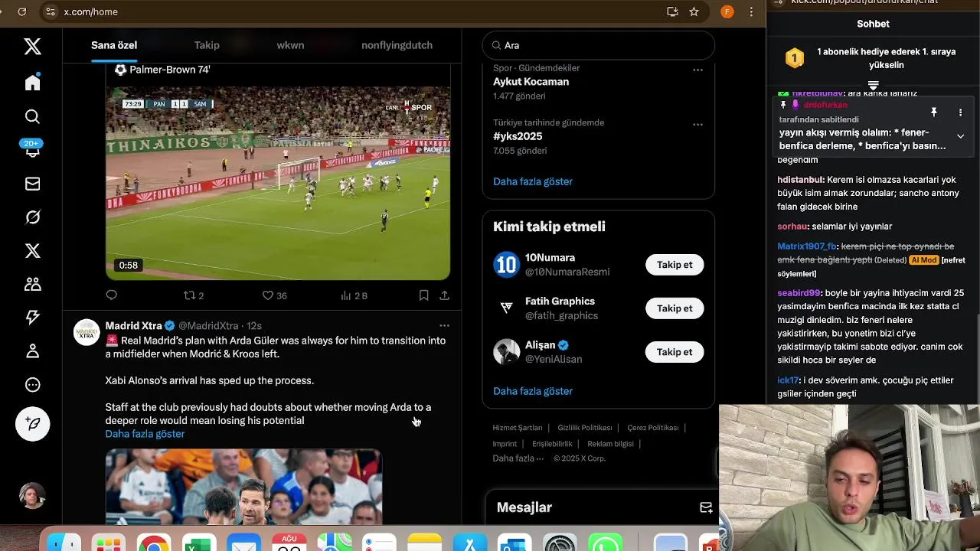The width and height of the screenshot is (980, 551).
Task: Open Chrome profile avatar button
Action: [x=727, y=11]
